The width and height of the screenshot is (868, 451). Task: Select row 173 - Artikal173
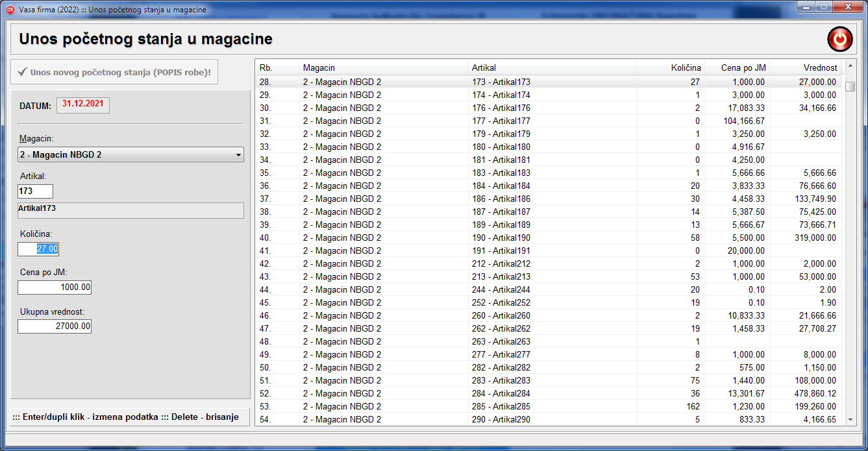point(549,82)
